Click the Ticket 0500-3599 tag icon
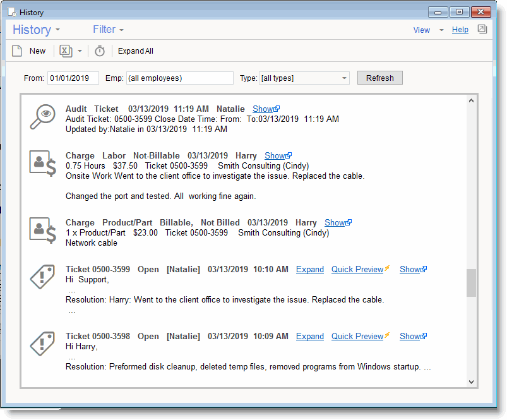Screen dimensions: 507x420 pyautogui.click(x=43, y=277)
